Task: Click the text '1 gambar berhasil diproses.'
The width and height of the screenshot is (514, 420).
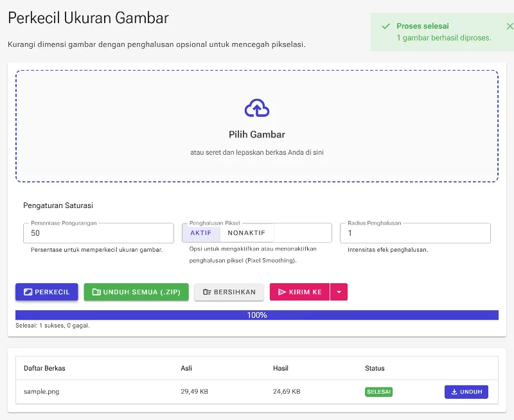Action: tap(444, 38)
